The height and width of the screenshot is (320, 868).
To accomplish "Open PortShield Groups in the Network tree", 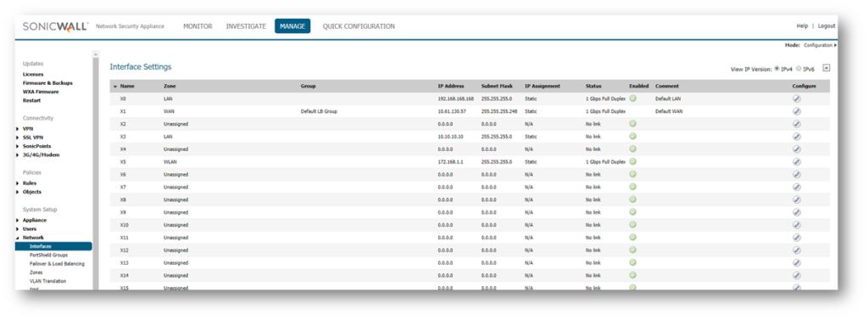I will 48,255.
